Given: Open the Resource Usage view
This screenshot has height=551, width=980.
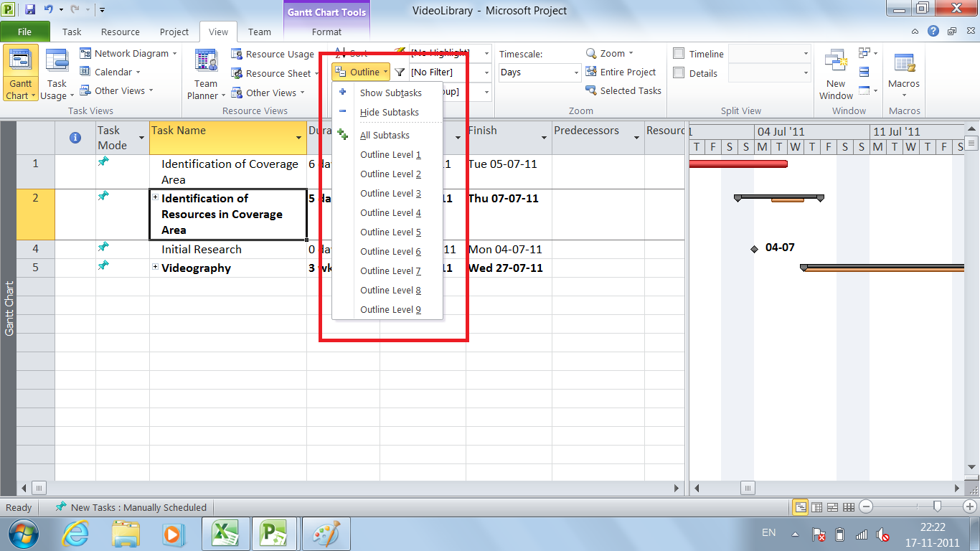Looking at the screenshot, I should click(273, 55).
